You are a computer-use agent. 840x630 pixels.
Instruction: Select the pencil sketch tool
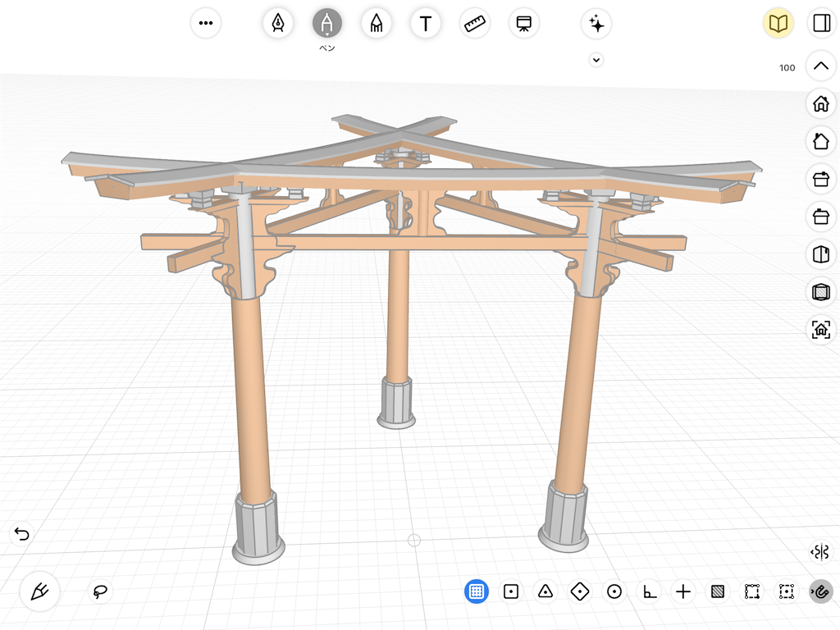[377, 23]
